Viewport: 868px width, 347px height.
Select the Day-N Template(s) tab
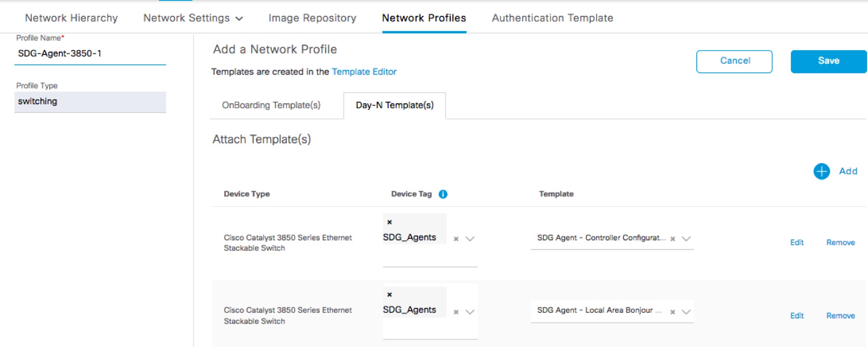click(x=394, y=105)
